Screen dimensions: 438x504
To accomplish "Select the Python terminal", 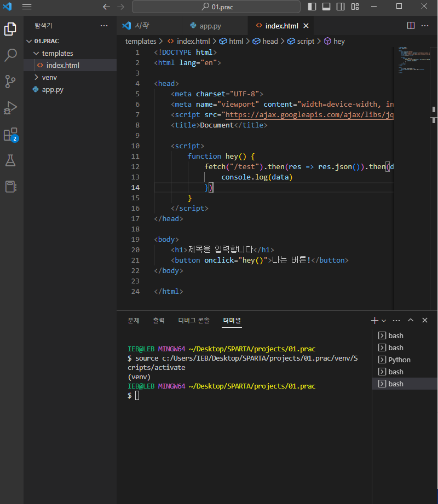I will coord(405,360).
